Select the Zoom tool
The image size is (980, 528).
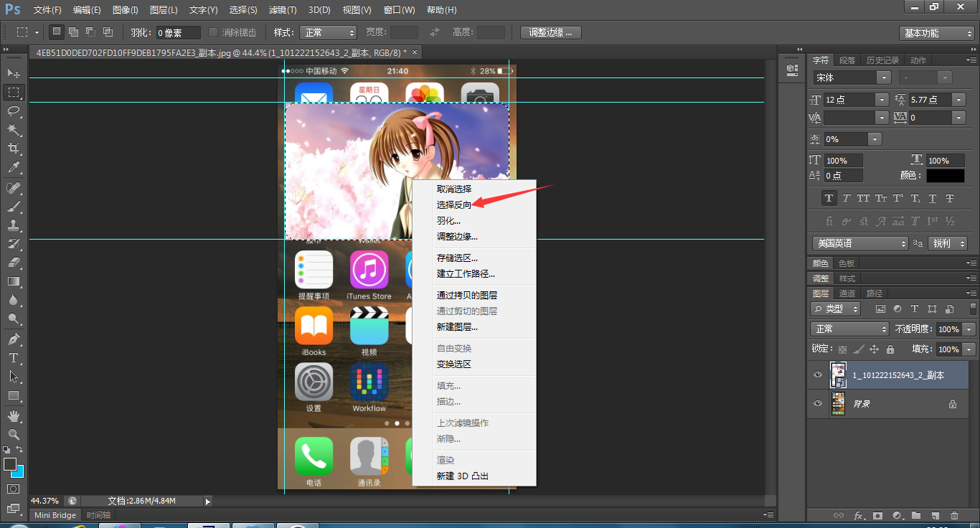(14, 435)
